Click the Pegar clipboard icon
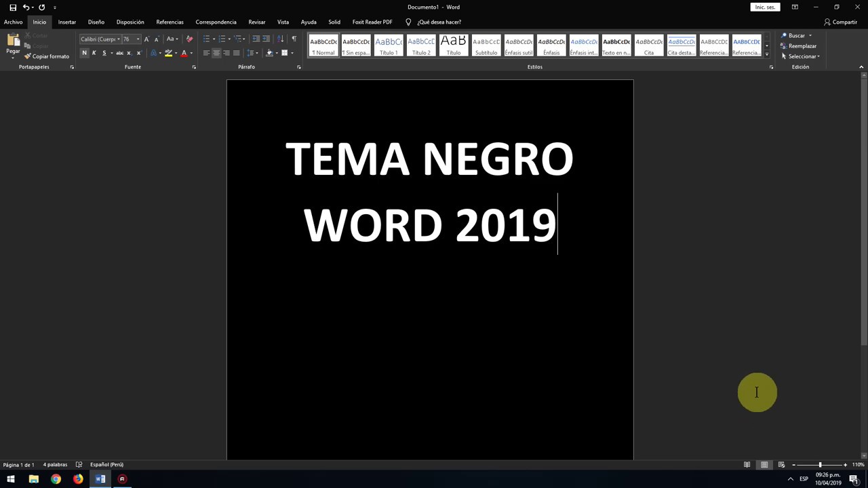This screenshot has width=868, height=488. 13,41
